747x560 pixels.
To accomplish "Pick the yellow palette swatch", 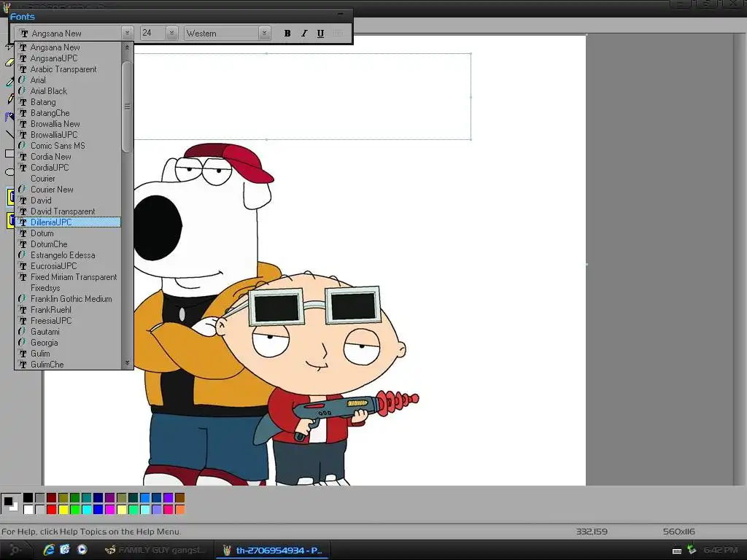I will point(63,510).
